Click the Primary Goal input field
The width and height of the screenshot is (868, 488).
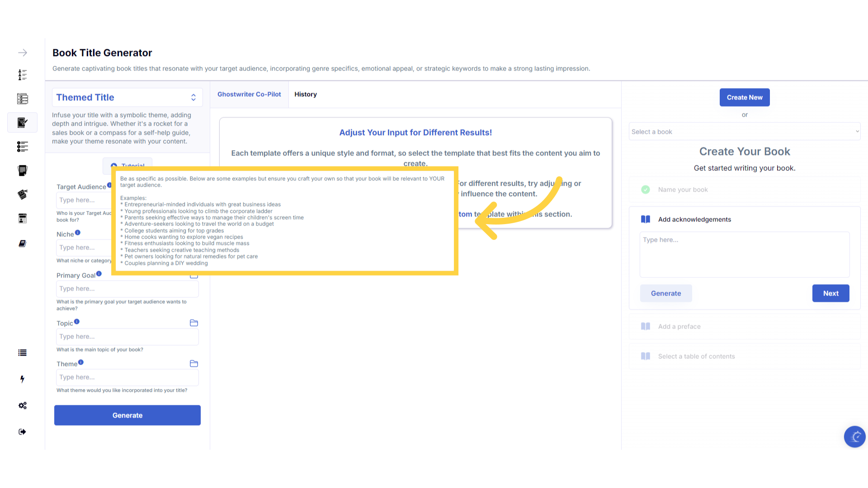pyautogui.click(x=127, y=288)
